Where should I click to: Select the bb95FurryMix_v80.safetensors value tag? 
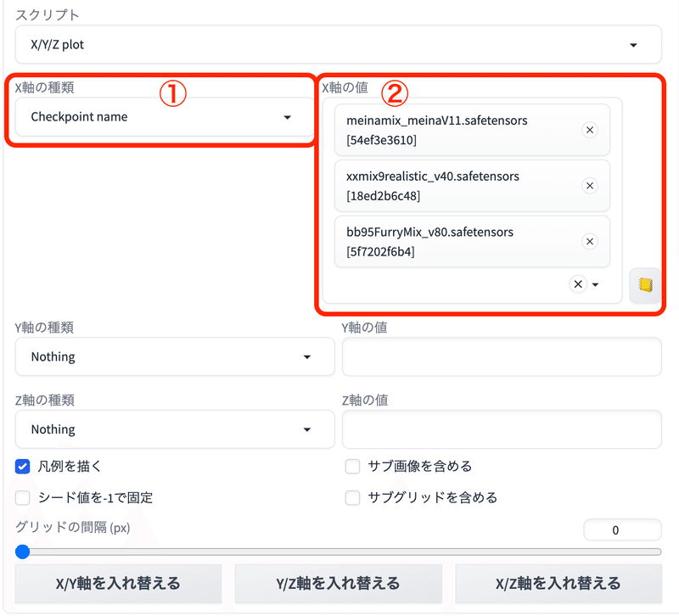[473, 242]
